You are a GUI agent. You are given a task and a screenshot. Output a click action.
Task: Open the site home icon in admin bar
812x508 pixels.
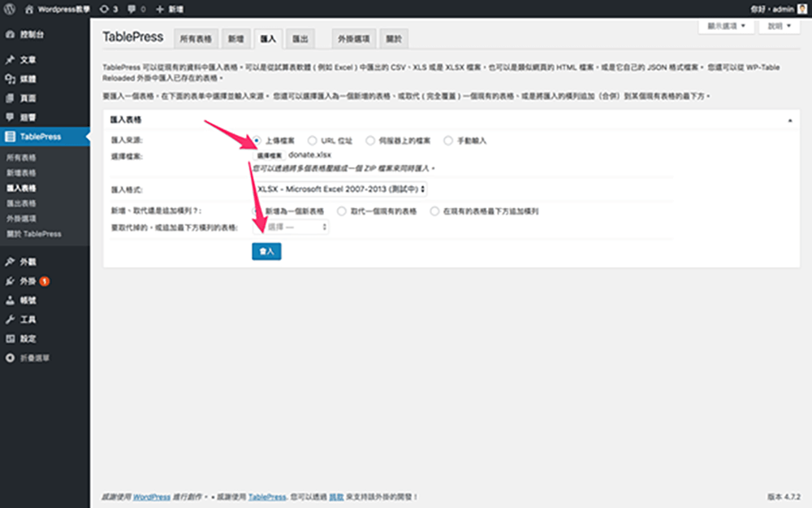pyautogui.click(x=29, y=9)
